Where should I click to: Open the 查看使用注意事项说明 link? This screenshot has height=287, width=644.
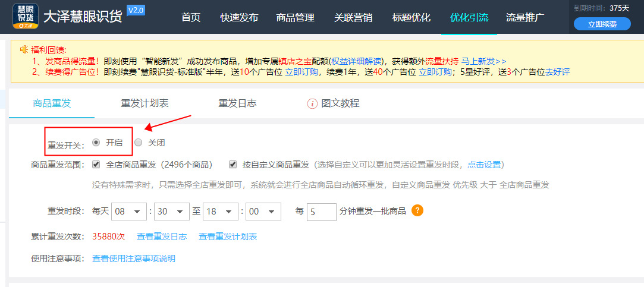click(x=134, y=258)
